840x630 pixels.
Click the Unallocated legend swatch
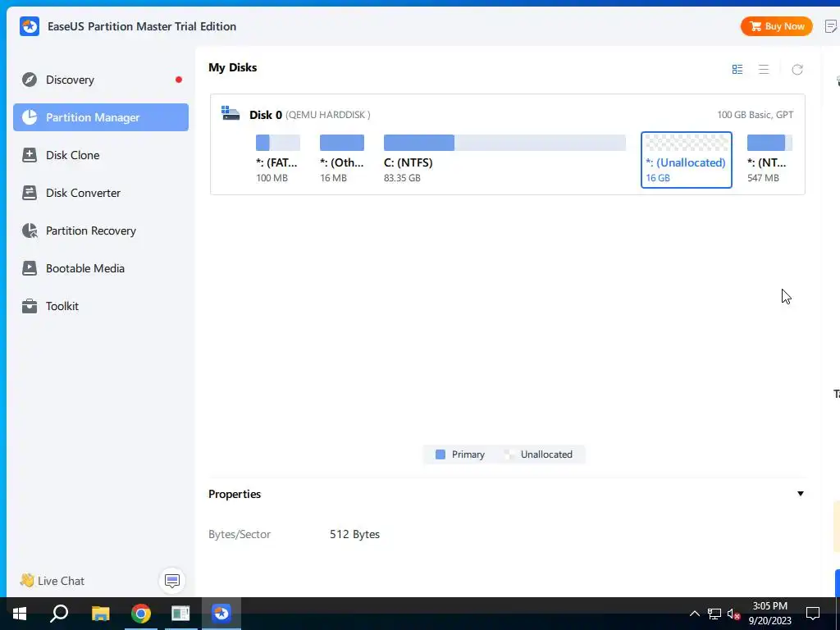click(509, 454)
